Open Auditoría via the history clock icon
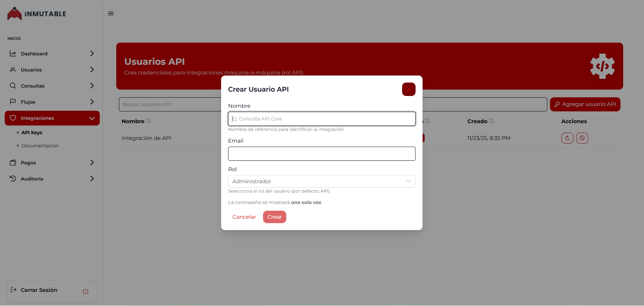This screenshot has width=644, height=306. click(x=13, y=178)
